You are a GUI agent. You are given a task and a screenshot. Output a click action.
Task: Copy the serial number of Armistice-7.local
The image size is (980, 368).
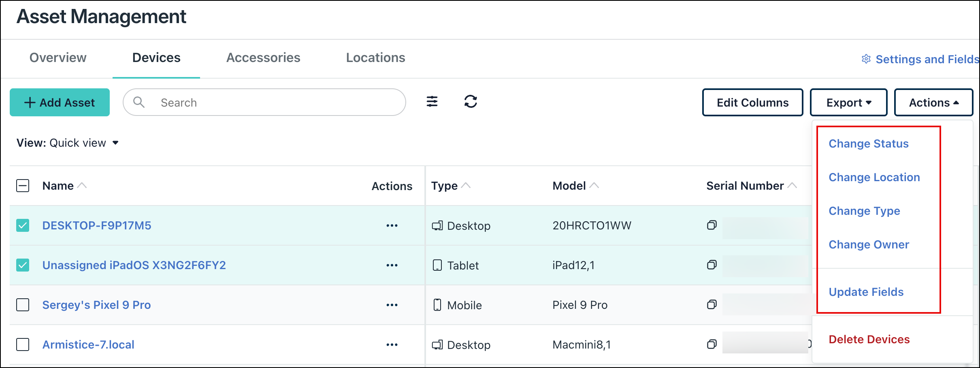tap(712, 344)
